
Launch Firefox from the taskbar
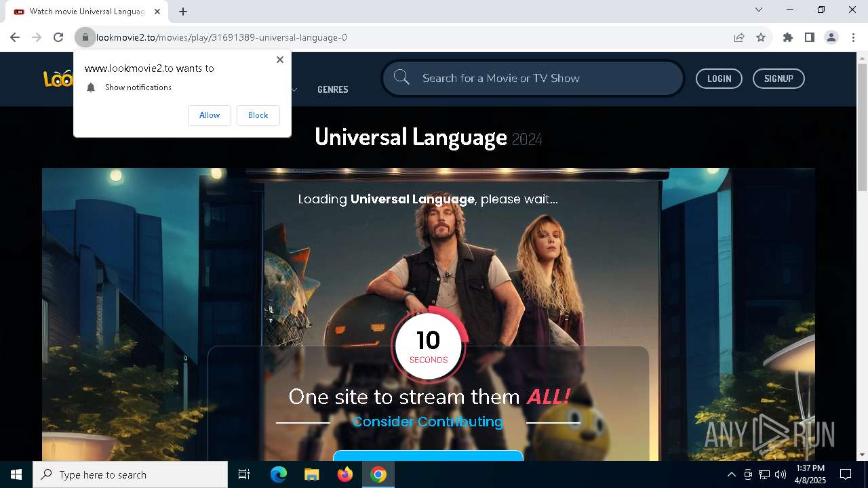pos(345,474)
